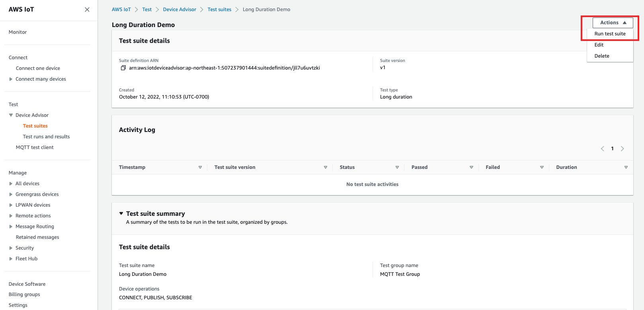The height and width of the screenshot is (310, 644).
Task: Go to next Activity Log page
Action: click(623, 149)
